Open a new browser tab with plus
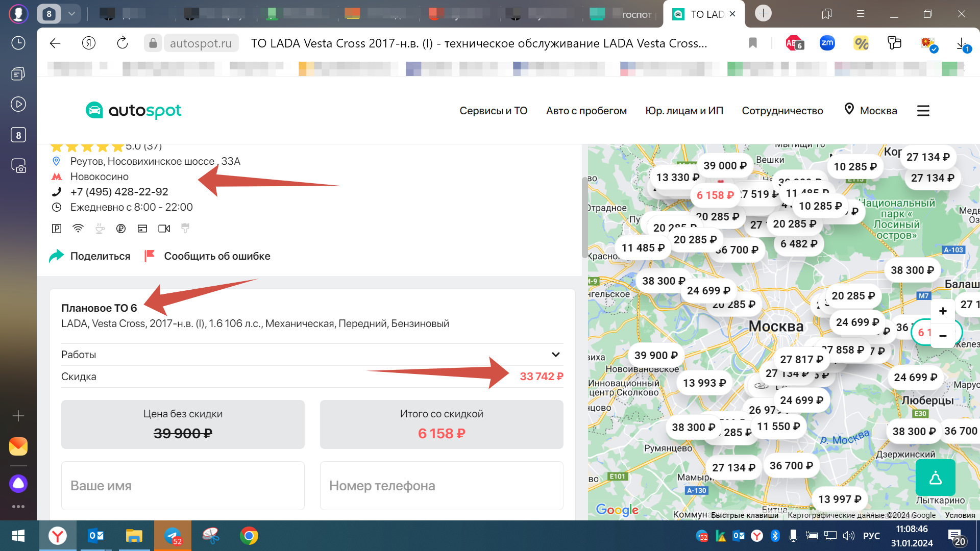 point(764,13)
